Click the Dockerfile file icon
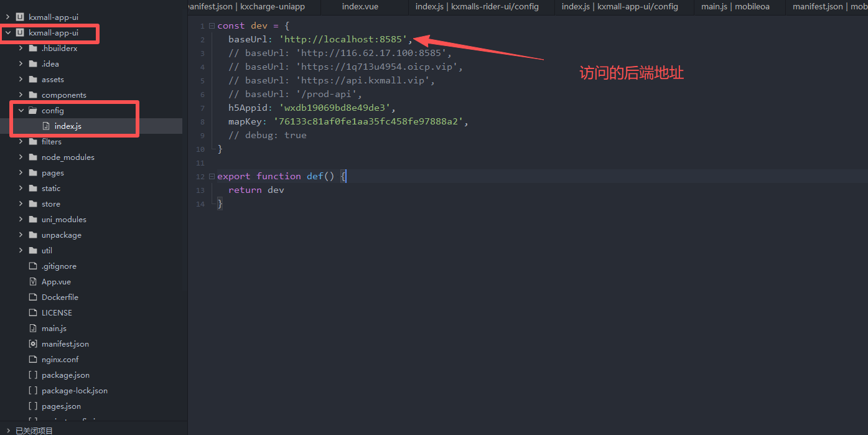The height and width of the screenshot is (435, 868). point(33,297)
